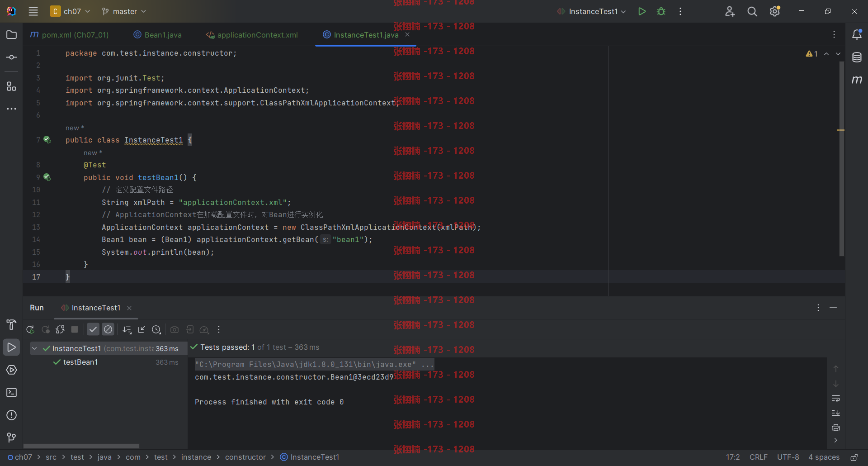Select the testBean1 test result
The height and width of the screenshot is (466, 868).
coord(80,362)
